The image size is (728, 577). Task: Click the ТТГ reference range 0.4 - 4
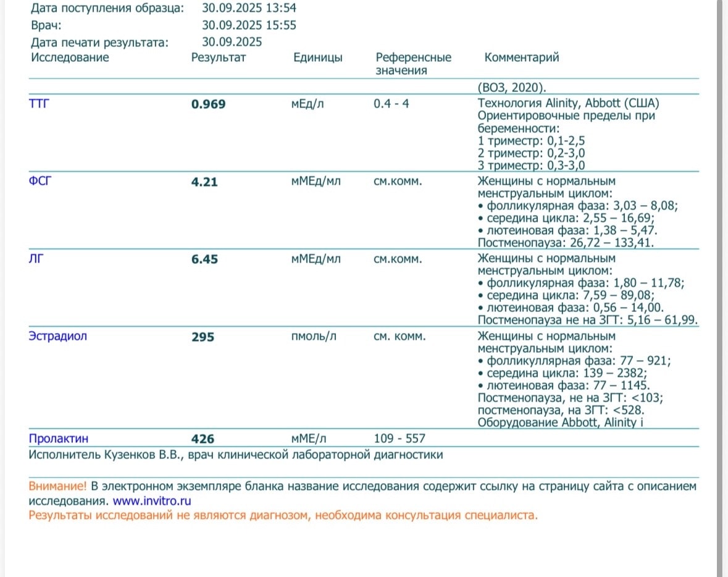click(391, 103)
